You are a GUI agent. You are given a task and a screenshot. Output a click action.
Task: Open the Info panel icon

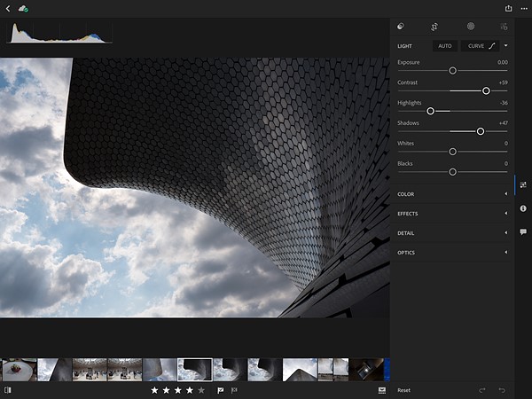523,208
